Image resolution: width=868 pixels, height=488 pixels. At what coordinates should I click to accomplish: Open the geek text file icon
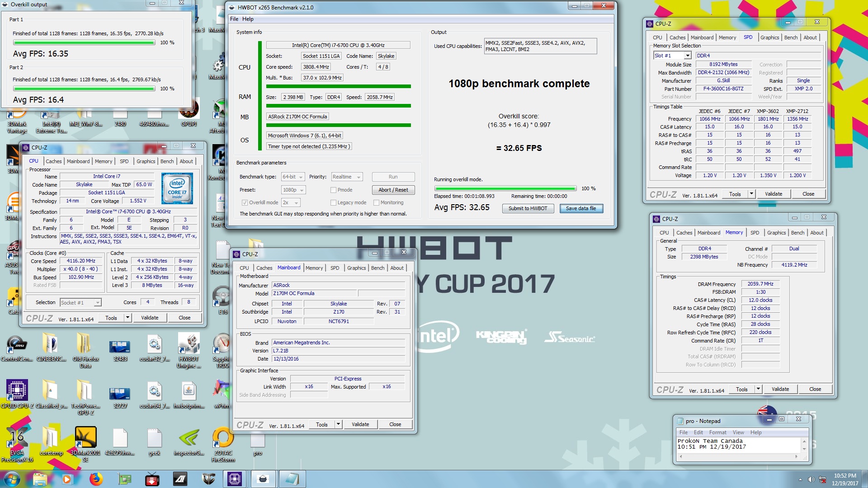tap(155, 441)
